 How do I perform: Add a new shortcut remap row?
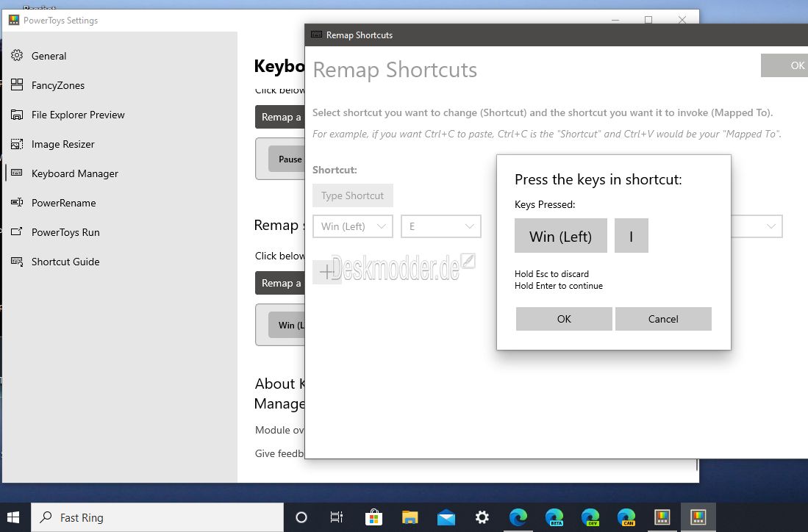[x=327, y=271]
